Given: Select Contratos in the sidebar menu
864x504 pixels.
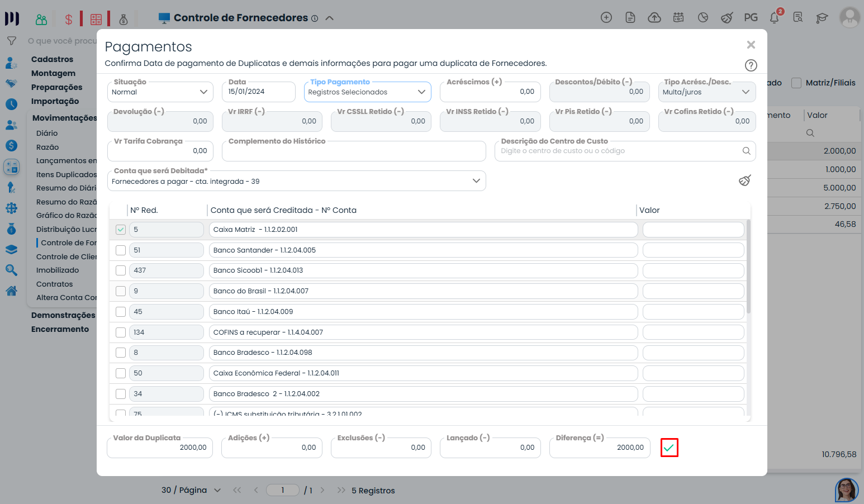Looking at the screenshot, I should (x=55, y=284).
